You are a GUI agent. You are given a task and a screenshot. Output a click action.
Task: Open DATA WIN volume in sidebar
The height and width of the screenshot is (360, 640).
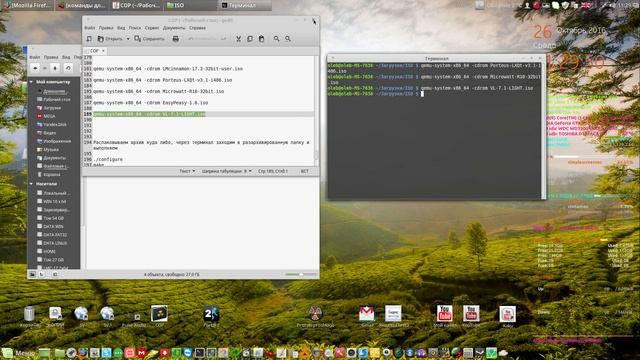pyautogui.click(x=54, y=226)
